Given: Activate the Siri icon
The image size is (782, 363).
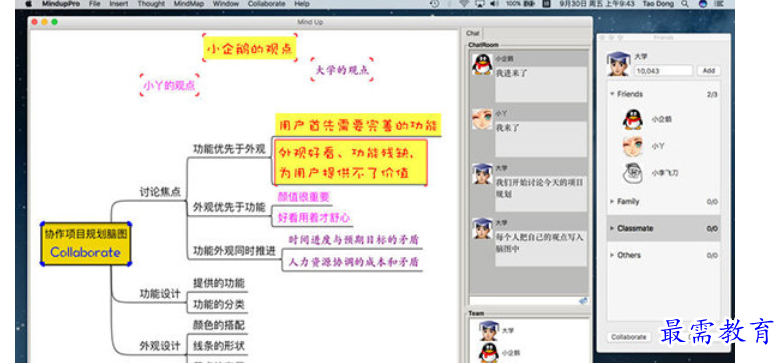Looking at the screenshot, I should tap(703, 3).
